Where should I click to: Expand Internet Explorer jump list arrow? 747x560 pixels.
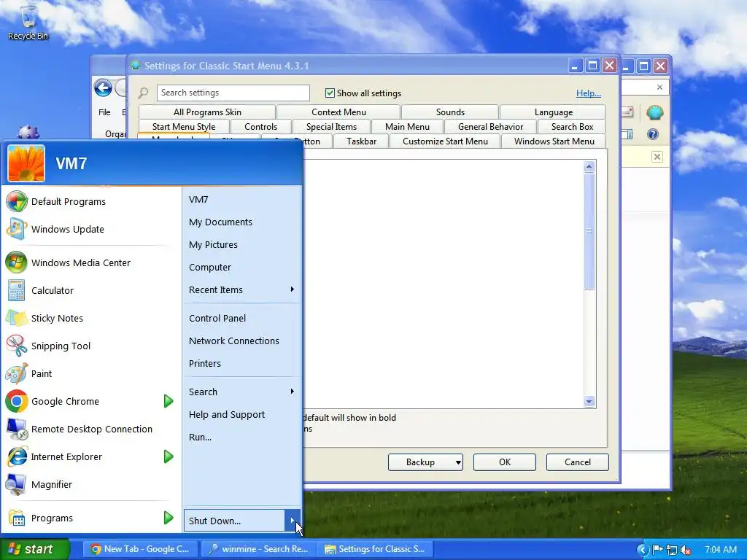pos(169,456)
